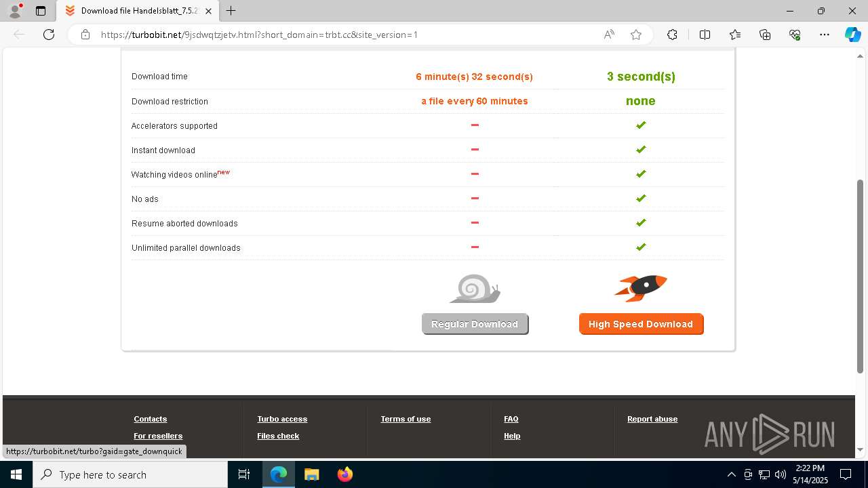Screen dimensions: 868x488
Task: Add this page to favorites star
Action: point(636,35)
